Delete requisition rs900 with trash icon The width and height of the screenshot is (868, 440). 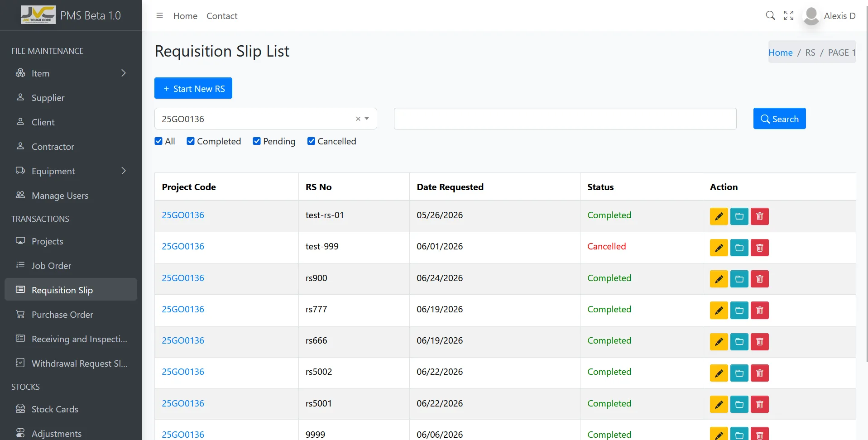coord(760,279)
